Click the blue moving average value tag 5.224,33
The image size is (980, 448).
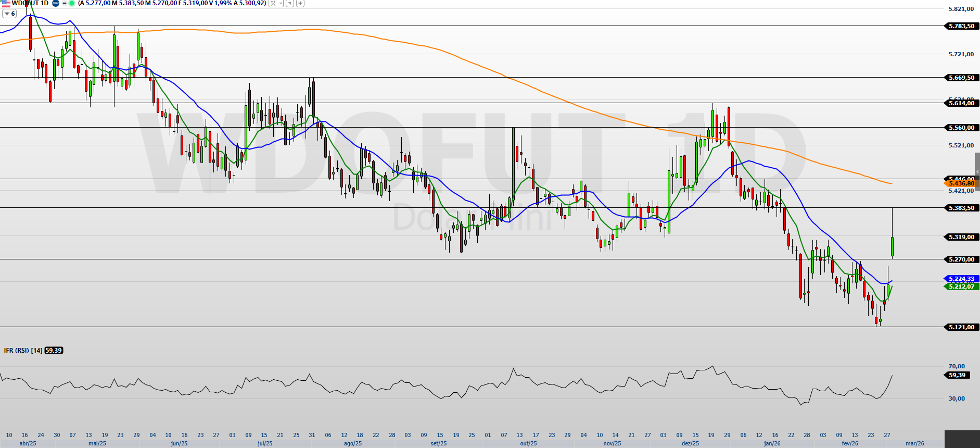coord(961,279)
